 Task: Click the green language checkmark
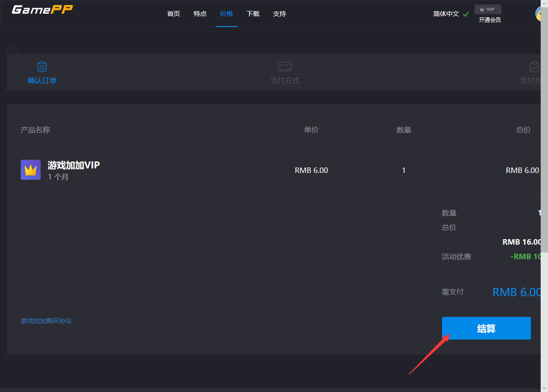pos(466,14)
